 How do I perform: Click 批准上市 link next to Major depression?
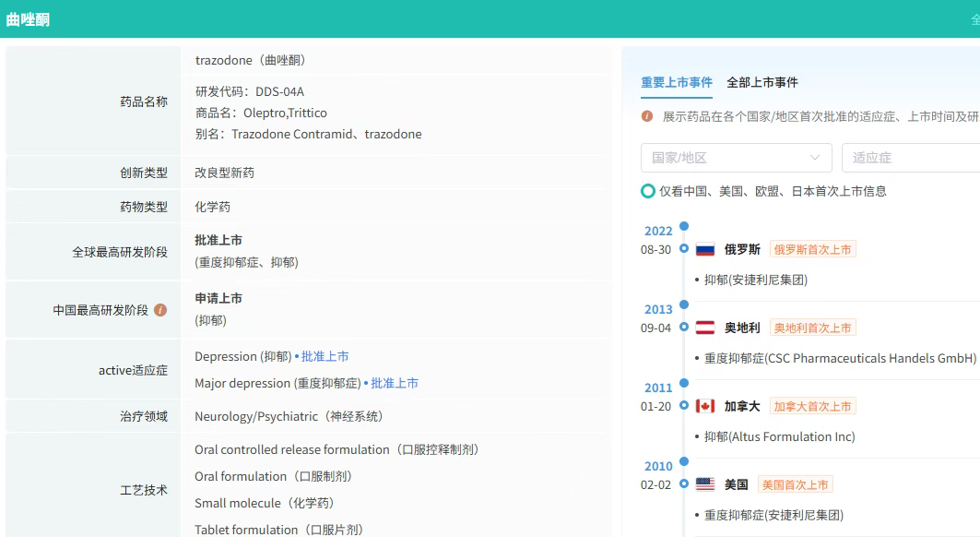coord(395,383)
